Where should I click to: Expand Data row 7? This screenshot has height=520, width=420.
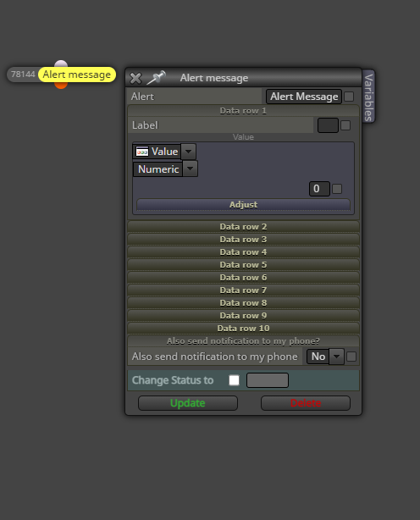[243, 290]
